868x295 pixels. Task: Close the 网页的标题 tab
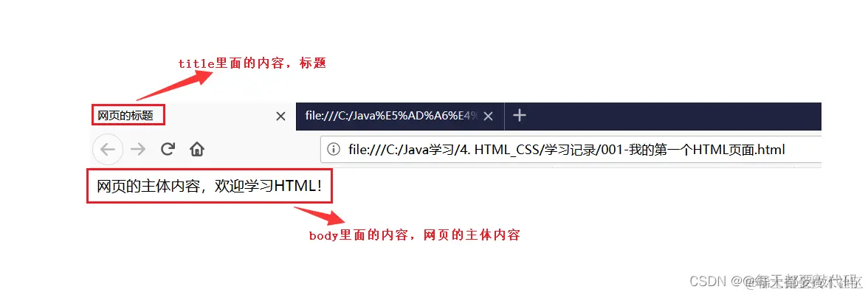[x=280, y=117]
